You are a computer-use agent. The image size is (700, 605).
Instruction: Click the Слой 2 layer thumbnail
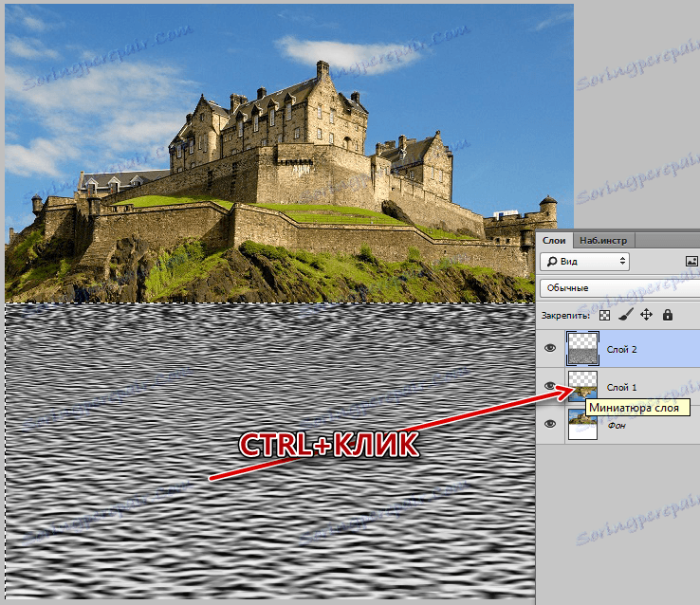click(582, 348)
